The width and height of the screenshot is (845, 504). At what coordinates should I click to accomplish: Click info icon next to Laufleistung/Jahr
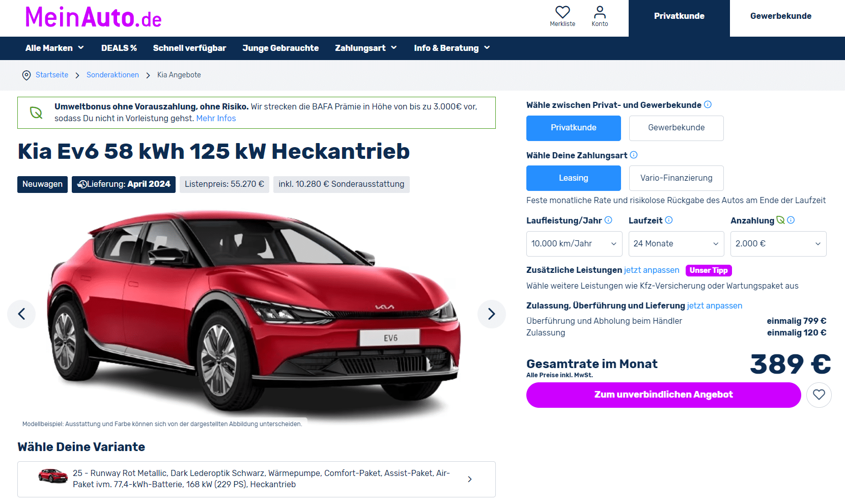pyautogui.click(x=608, y=220)
